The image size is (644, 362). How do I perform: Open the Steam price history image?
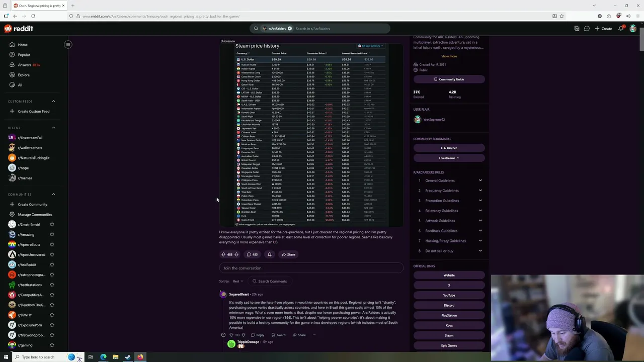coord(311,135)
